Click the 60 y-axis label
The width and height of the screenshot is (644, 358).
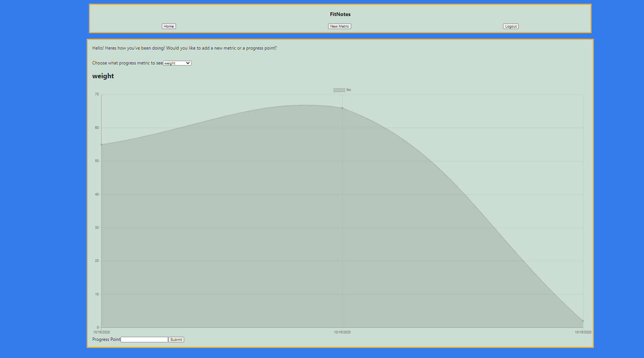coord(97,128)
